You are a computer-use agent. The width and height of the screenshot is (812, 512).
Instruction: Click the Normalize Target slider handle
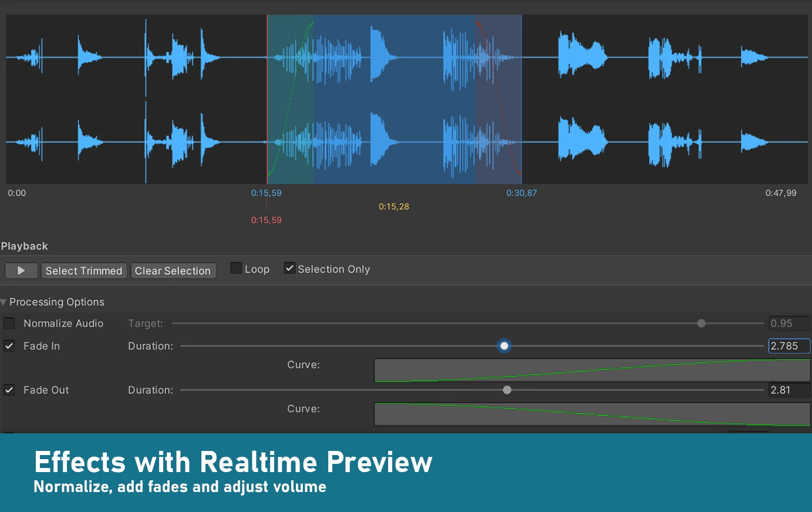(701, 324)
